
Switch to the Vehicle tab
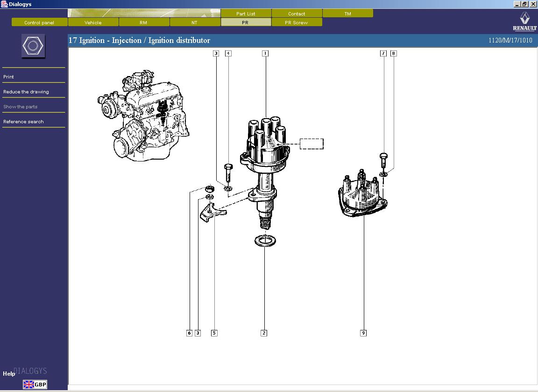(x=93, y=22)
